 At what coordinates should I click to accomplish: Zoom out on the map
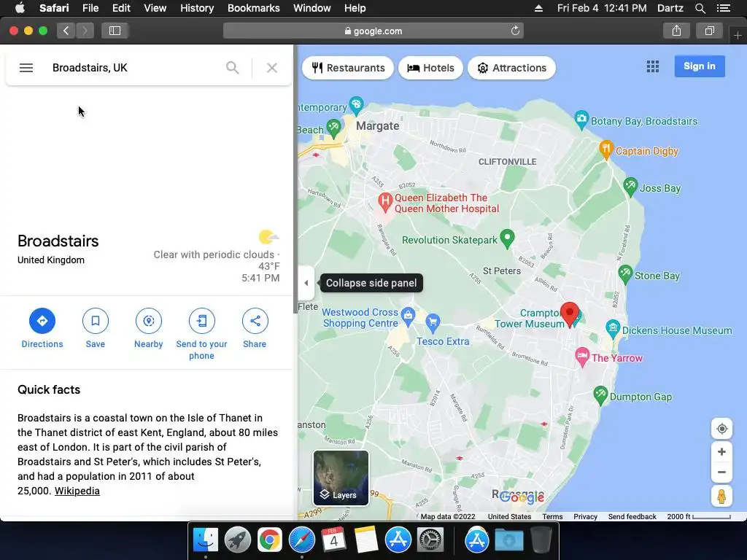click(x=721, y=472)
